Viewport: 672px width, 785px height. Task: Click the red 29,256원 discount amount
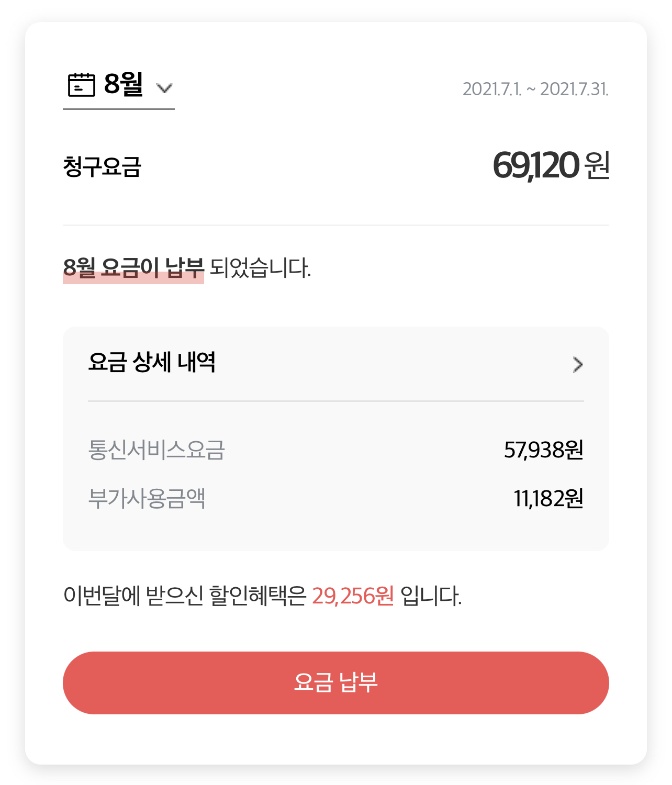[353, 596]
